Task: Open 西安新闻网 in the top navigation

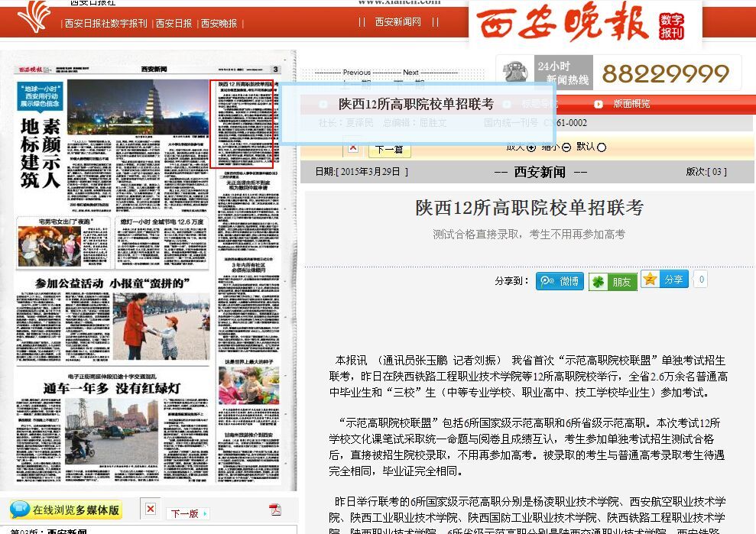Action: [397, 22]
